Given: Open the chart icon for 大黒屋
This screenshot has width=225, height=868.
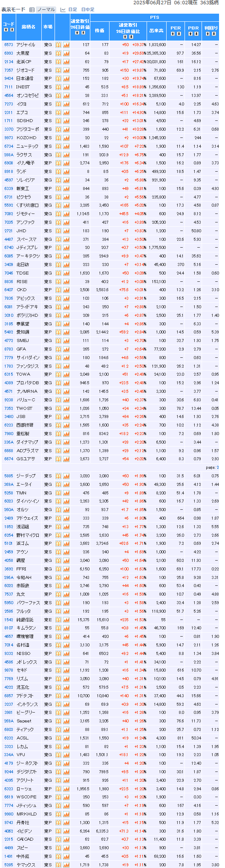Looking at the screenshot, I should 66,53.
